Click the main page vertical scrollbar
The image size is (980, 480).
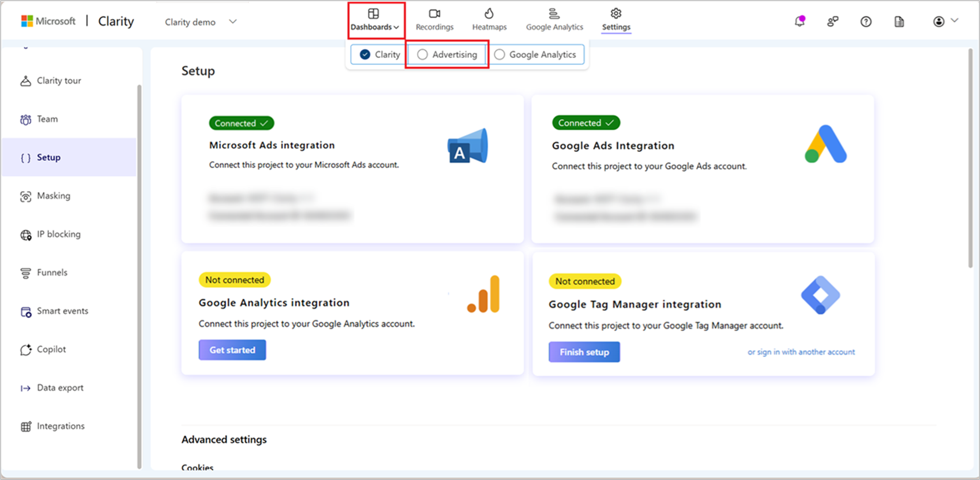[x=970, y=158]
